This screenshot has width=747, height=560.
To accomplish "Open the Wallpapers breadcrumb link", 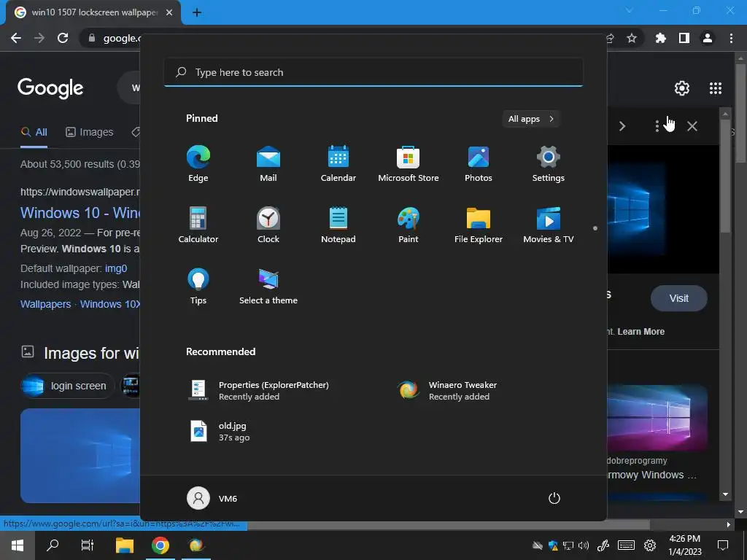I will (x=46, y=304).
